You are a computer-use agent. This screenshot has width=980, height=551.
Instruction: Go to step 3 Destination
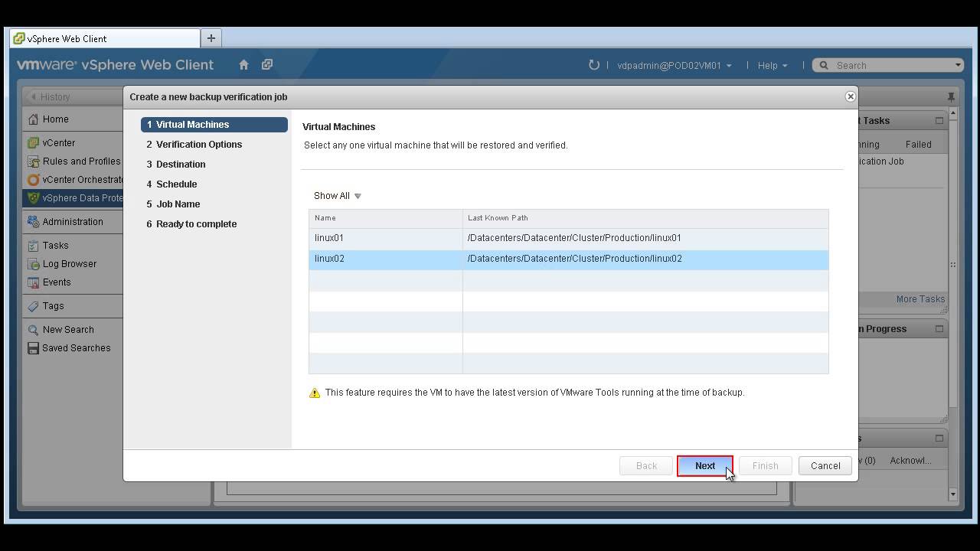(x=176, y=164)
